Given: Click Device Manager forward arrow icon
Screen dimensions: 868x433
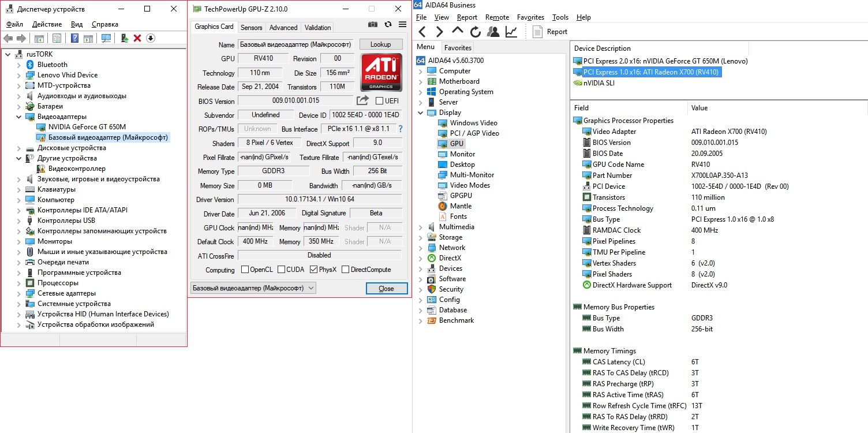Looking at the screenshot, I should 21,38.
